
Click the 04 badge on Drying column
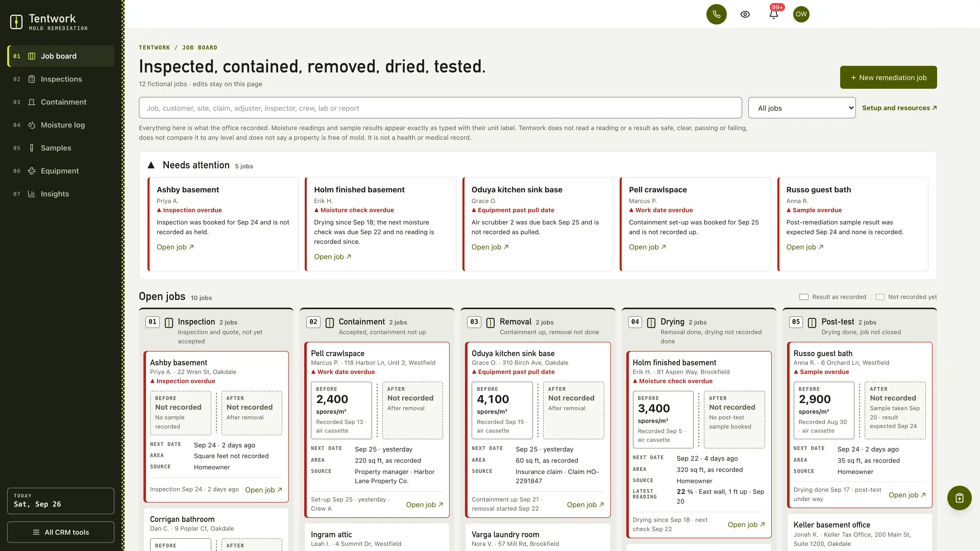pyautogui.click(x=635, y=322)
